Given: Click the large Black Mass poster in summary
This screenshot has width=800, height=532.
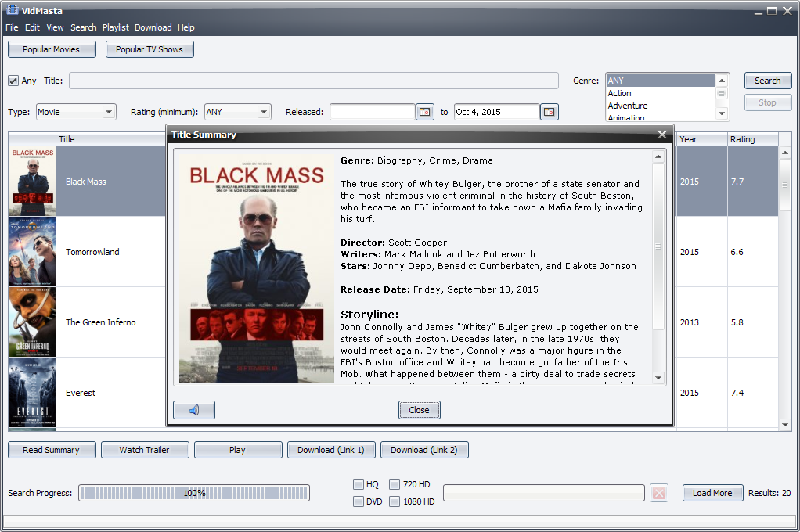Looking at the screenshot, I should 257,269.
